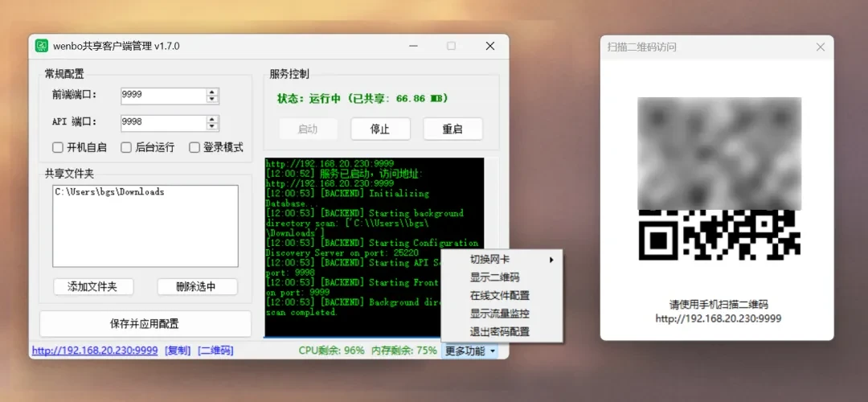This screenshot has width=868, height=402.
Task: Minimize the wenbo共享客户端管理 window
Action: click(414, 46)
